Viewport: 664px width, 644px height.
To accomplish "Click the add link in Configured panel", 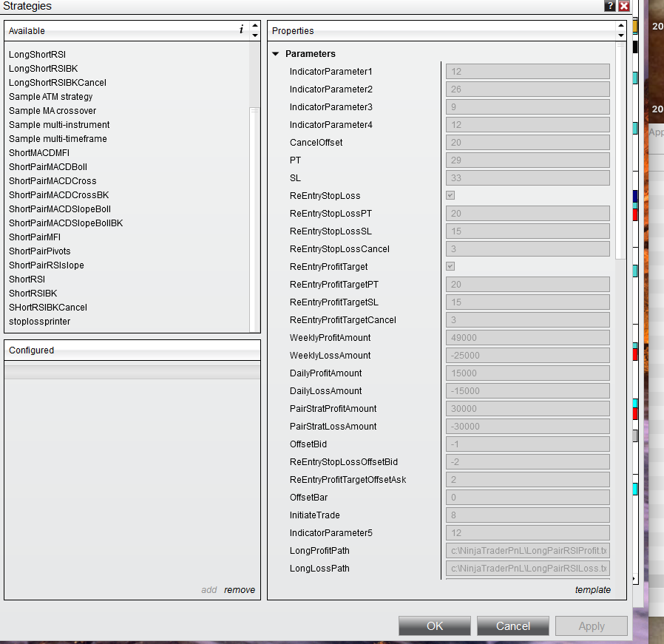I will click(x=209, y=590).
